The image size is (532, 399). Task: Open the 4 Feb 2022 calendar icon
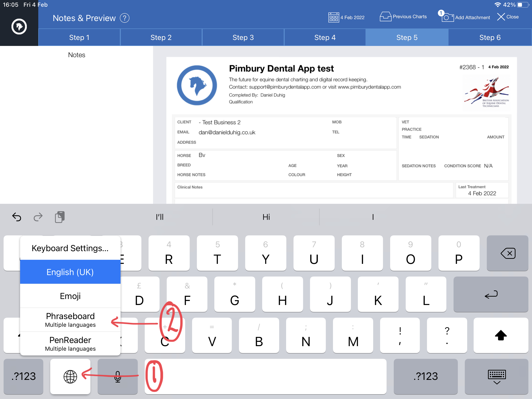pyautogui.click(x=334, y=17)
